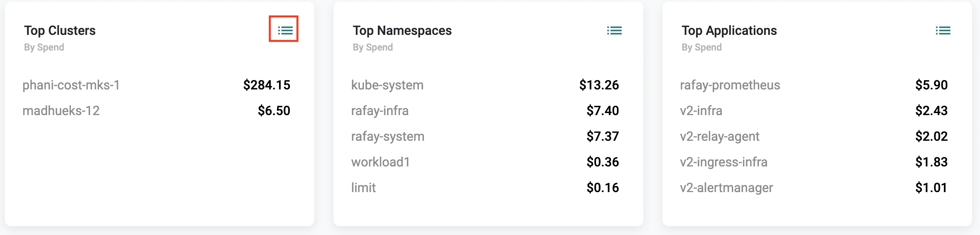980x235 pixels.
Task: Open the Top Clusters list view icon
Action: (285, 30)
